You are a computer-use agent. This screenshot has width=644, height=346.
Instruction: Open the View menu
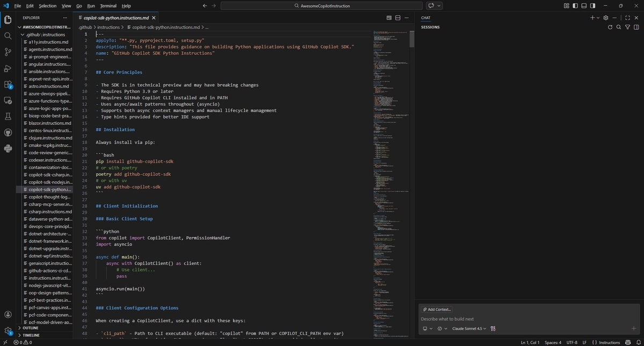click(66, 5)
